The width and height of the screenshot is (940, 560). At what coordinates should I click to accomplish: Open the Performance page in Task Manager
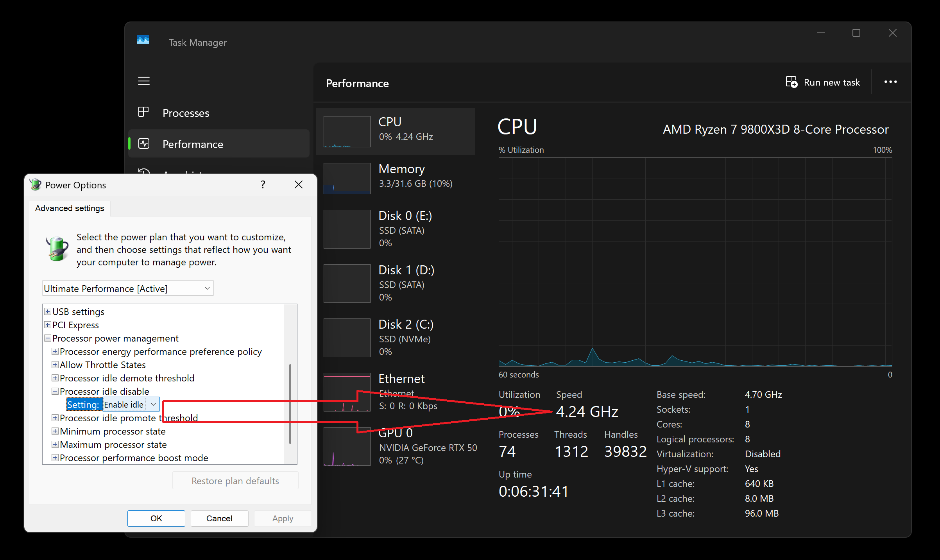[x=219, y=144]
